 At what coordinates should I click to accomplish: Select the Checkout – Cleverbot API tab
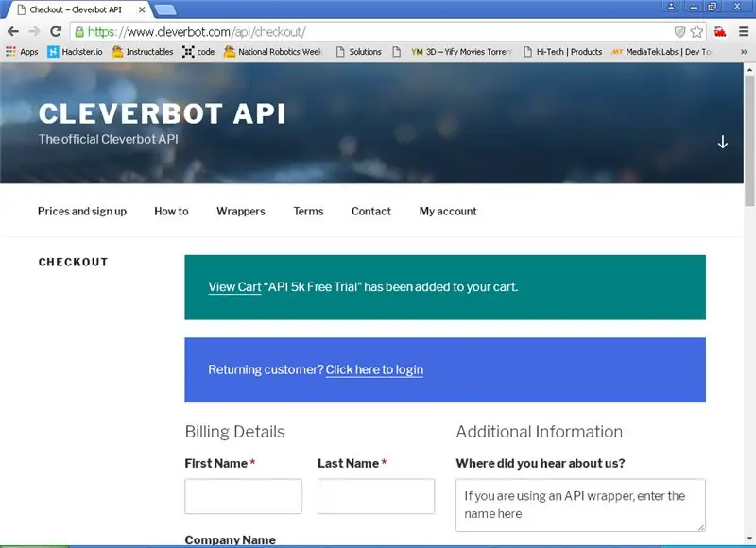[x=79, y=9]
